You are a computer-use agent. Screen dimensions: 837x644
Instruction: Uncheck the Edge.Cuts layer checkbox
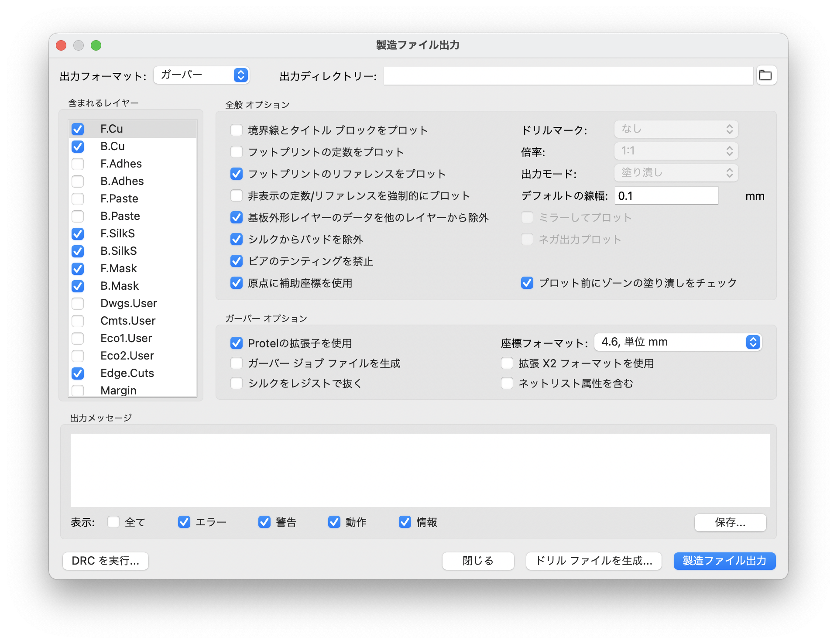78,373
